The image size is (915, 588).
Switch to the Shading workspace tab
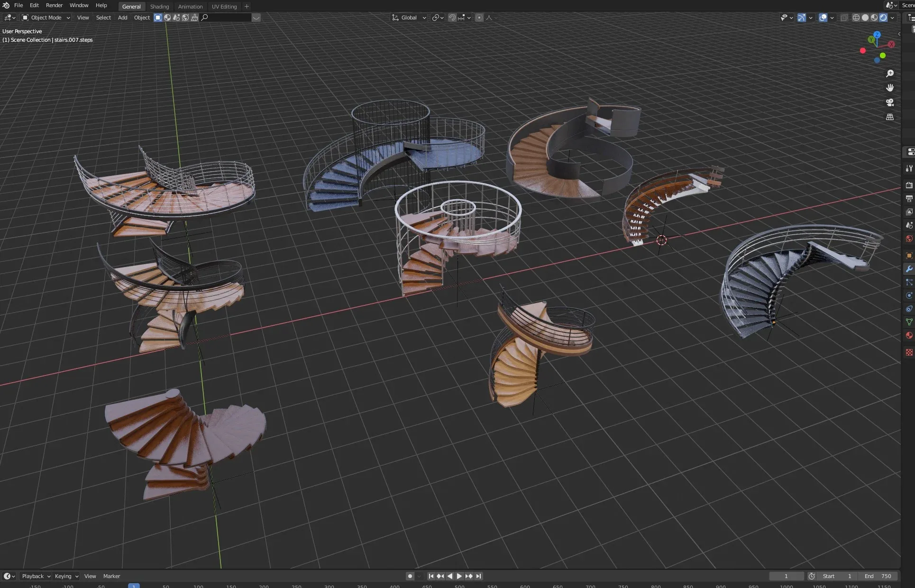[x=159, y=6]
